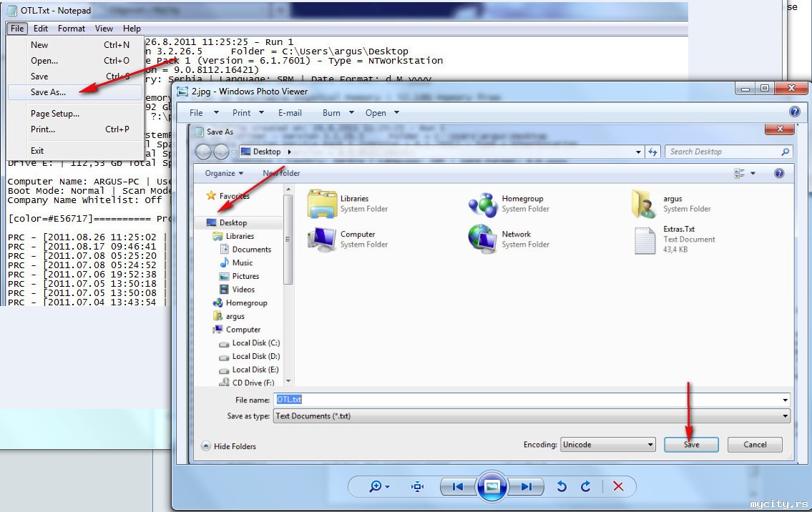Open the Photo Viewer Open dropdown

pyautogui.click(x=382, y=113)
